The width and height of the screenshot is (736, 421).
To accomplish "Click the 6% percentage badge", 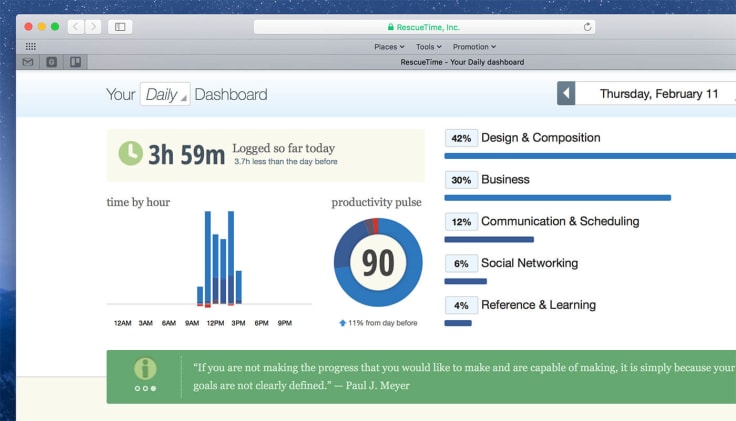I will tap(461, 263).
